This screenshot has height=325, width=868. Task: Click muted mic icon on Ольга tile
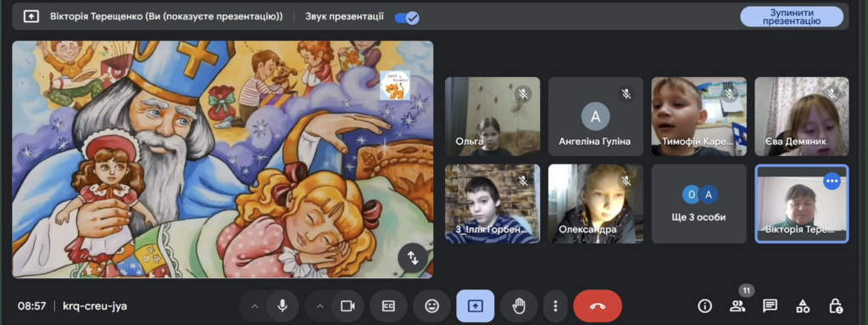coord(523,93)
